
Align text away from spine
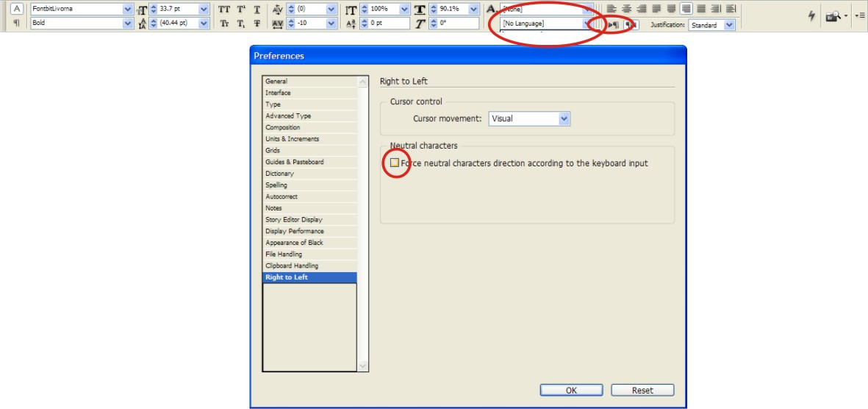[x=731, y=9]
